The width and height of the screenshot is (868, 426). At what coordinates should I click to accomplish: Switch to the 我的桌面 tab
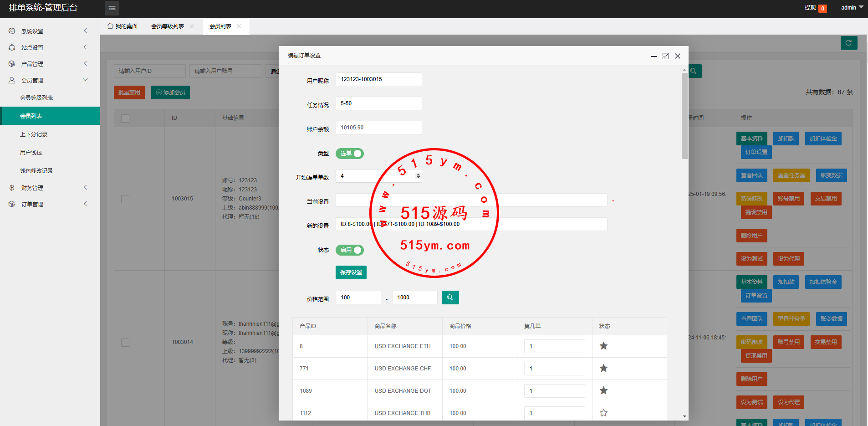pyautogui.click(x=123, y=26)
